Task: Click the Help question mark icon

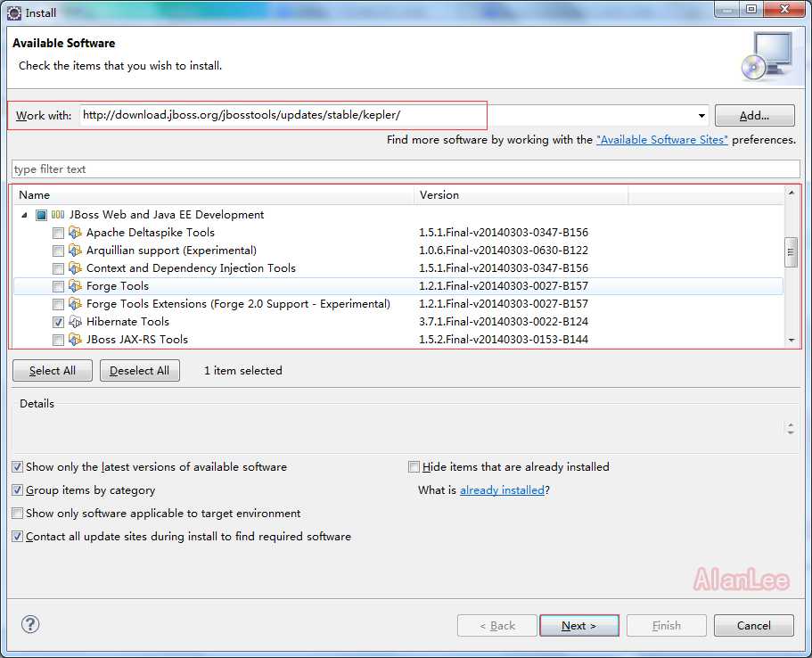Action: (x=30, y=624)
